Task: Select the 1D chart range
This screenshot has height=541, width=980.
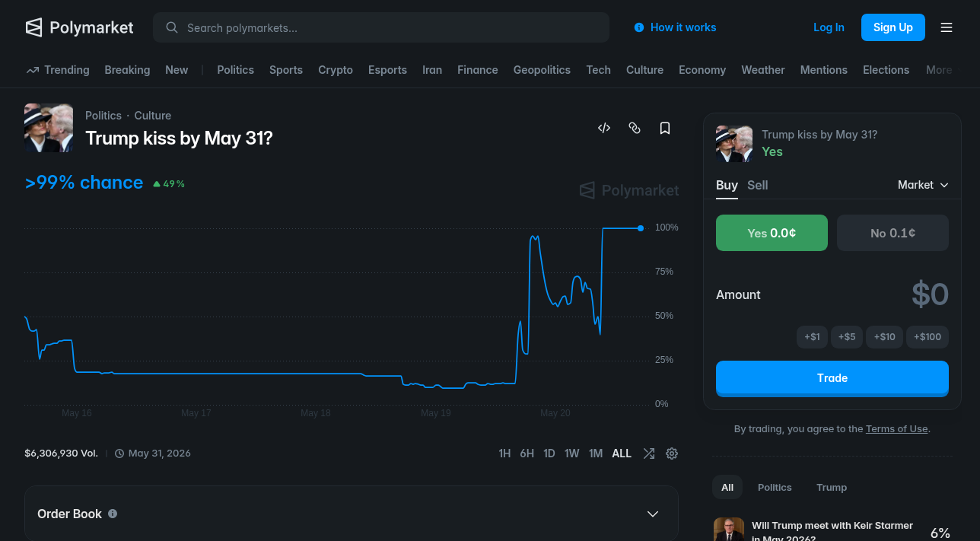Action: (x=549, y=453)
